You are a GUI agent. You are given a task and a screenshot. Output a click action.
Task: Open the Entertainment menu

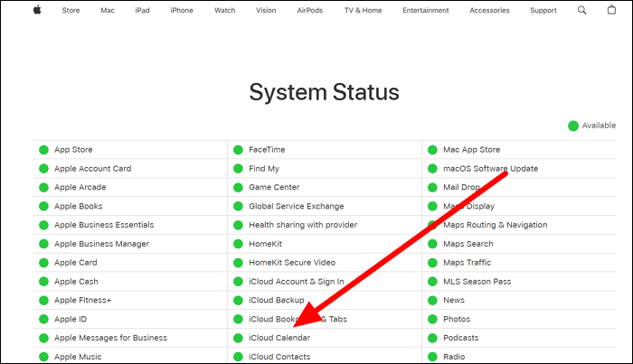[426, 11]
